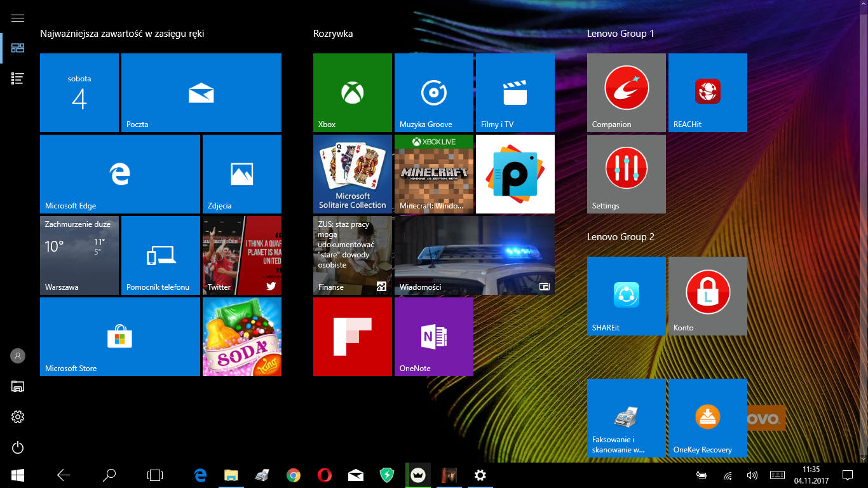Open the user account menu

click(x=18, y=356)
